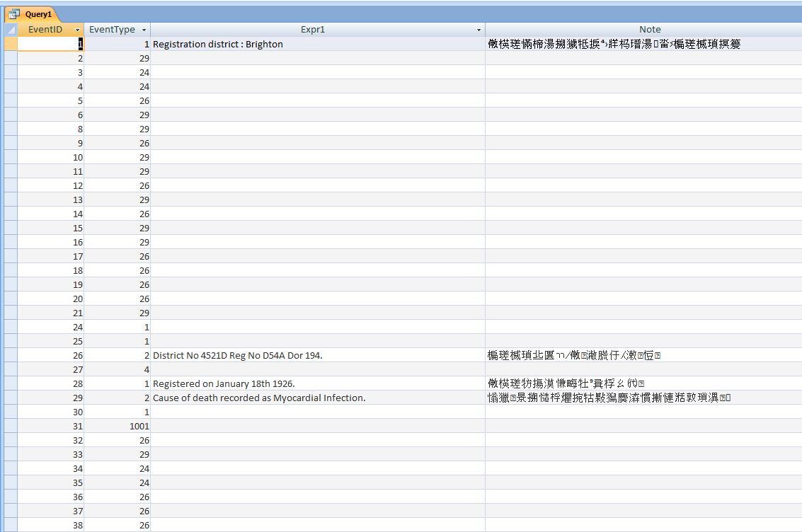802x532 pixels.
Task: Select the cell 'Registration district : Brighton'
Action: coord(318,44)
